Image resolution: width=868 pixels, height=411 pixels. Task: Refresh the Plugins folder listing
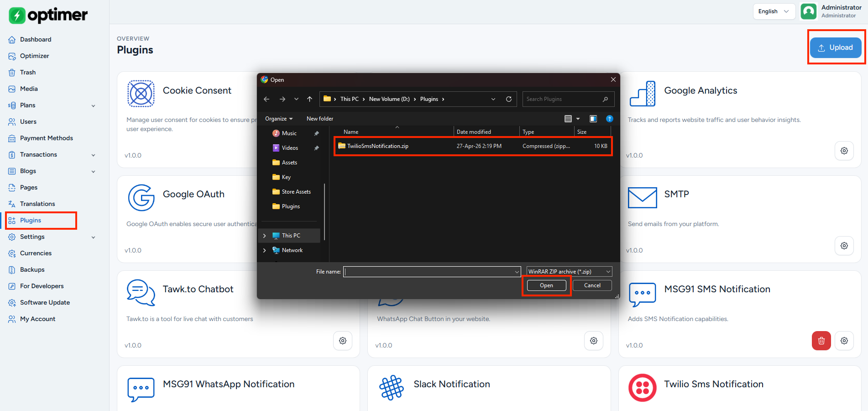pyautogui.click(x=509, y=99)
